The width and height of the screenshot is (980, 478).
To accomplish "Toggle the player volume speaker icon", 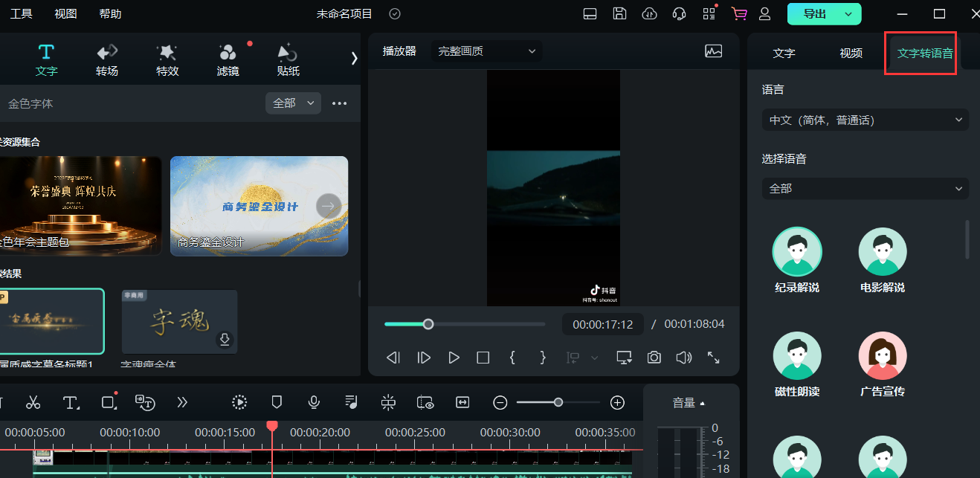I will click(683, 358).
